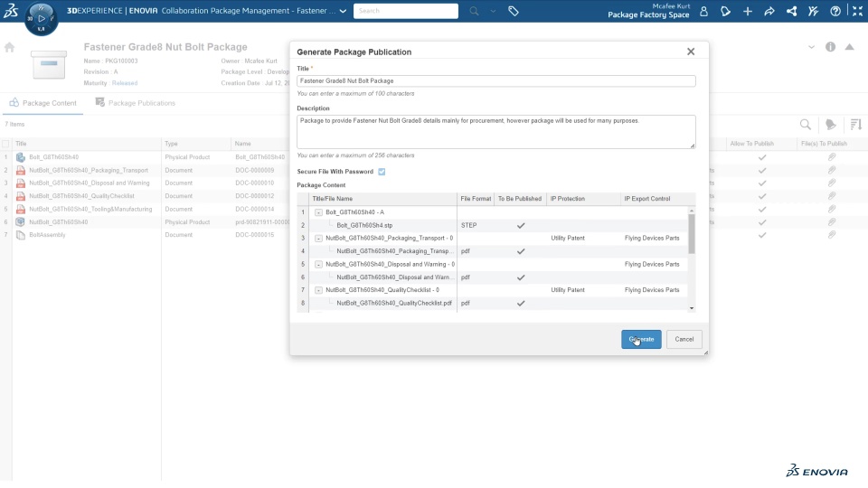Image resolution: width=868 pixels, height=488 pixels.
Task: Open the header actions dropdown chevron
Action: [812, 47]
